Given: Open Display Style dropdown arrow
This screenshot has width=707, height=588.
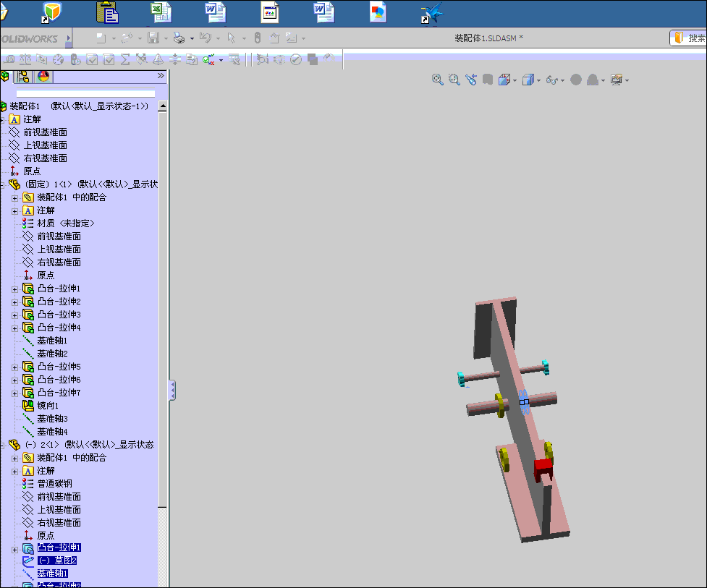Looking at the screenshot, I should point(539,81).
